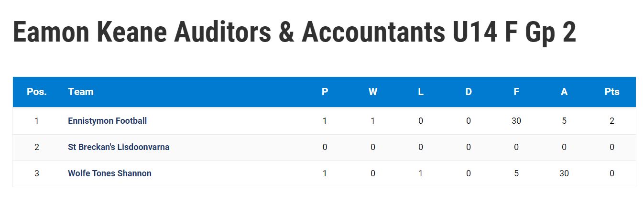Open the St Breckan's Lisdoonvarna team link
The height and width of the screenshot is (204, 644).
(119, 147)
